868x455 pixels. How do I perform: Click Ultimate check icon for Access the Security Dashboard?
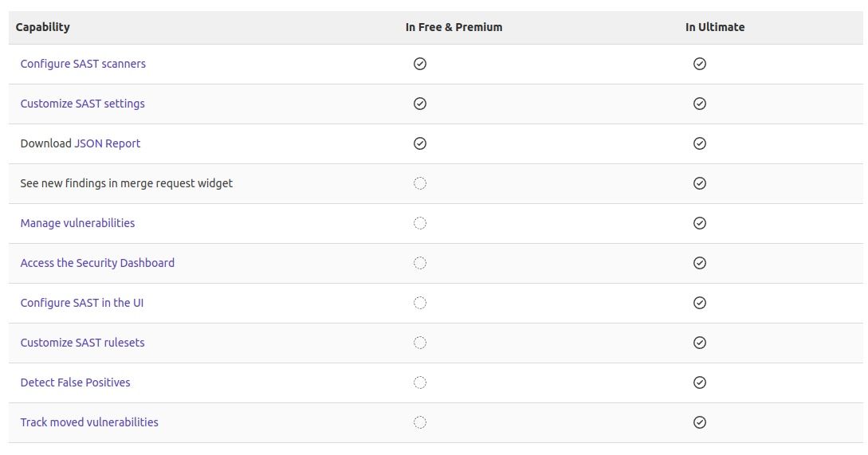(699, 263)
